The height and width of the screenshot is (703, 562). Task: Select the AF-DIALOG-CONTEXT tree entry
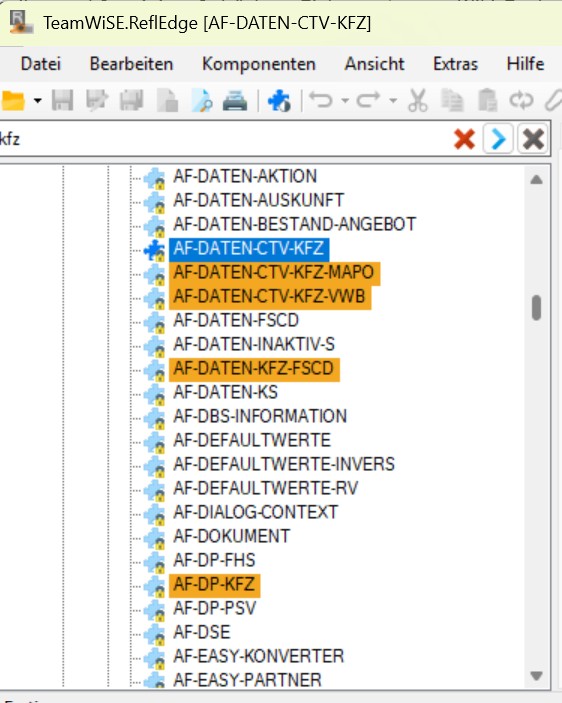coord(255,512)
